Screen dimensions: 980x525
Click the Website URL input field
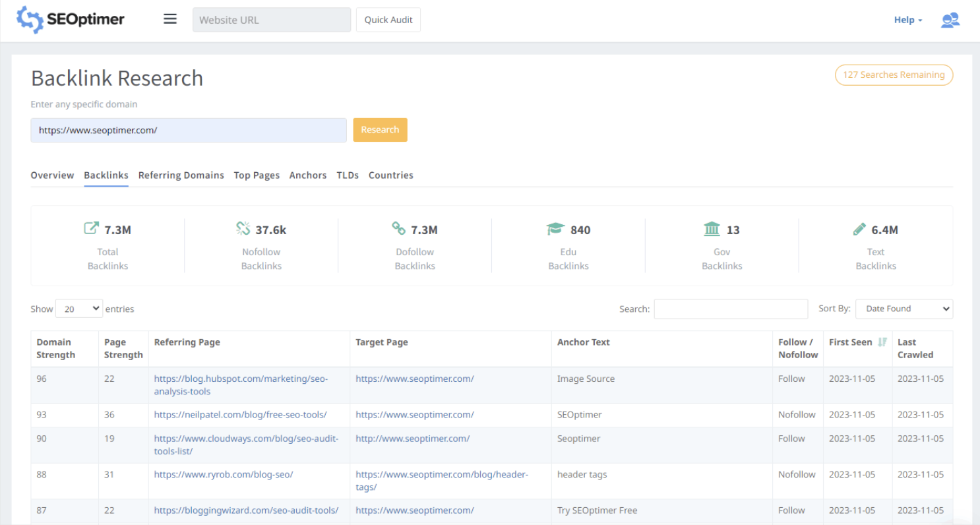coord(272,20)
